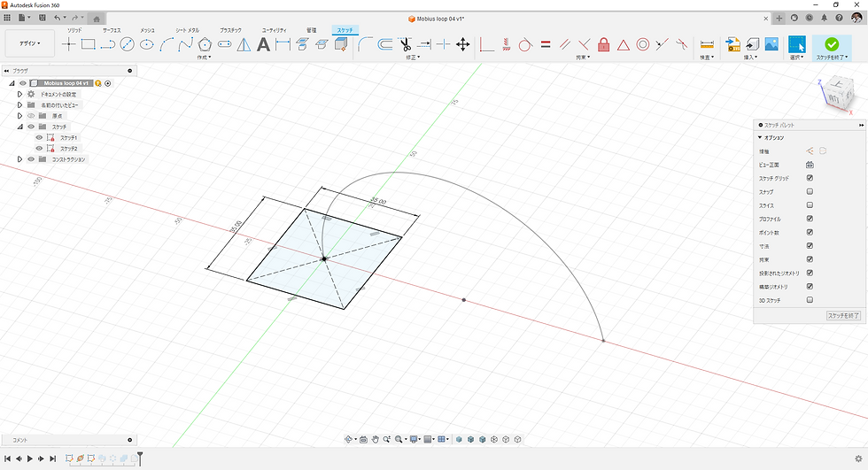Viewport: 868px width, 470px height.
Task: Apply the Fix/Unfix lock constraint
Action: pyautogui.click(x=604, y=44)
